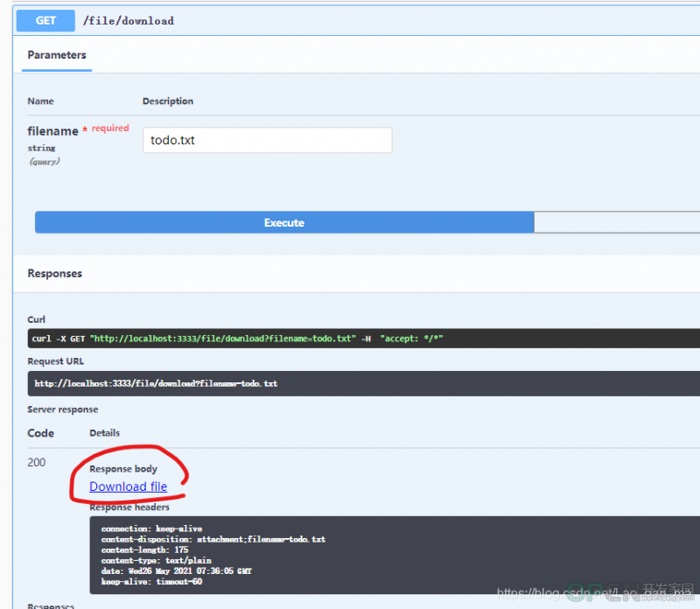Screen dimensions: 700x609
Task: Click the filename input field containing todo.txt
Action: 268,140
